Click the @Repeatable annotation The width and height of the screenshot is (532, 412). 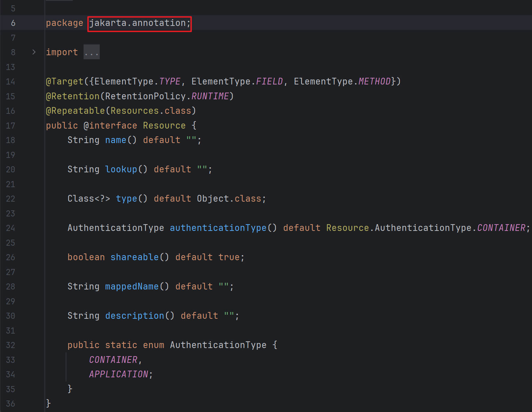click(x=75, y=111)
